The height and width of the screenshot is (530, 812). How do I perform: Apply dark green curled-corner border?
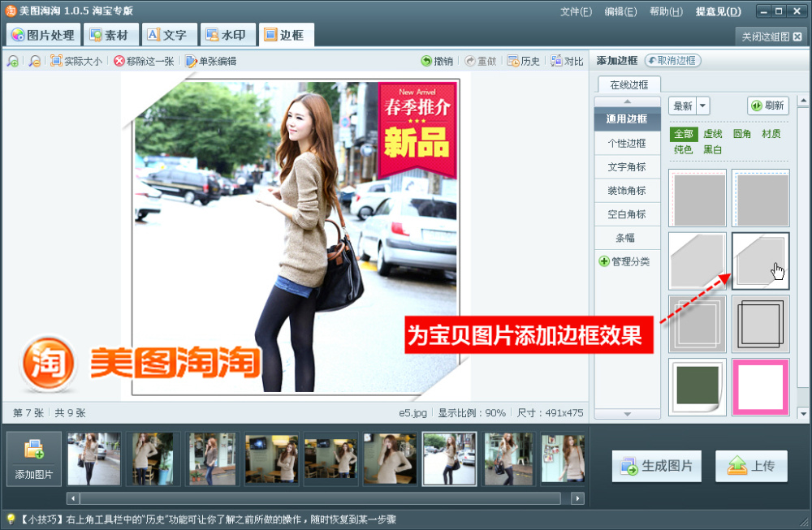coord(698,387)
